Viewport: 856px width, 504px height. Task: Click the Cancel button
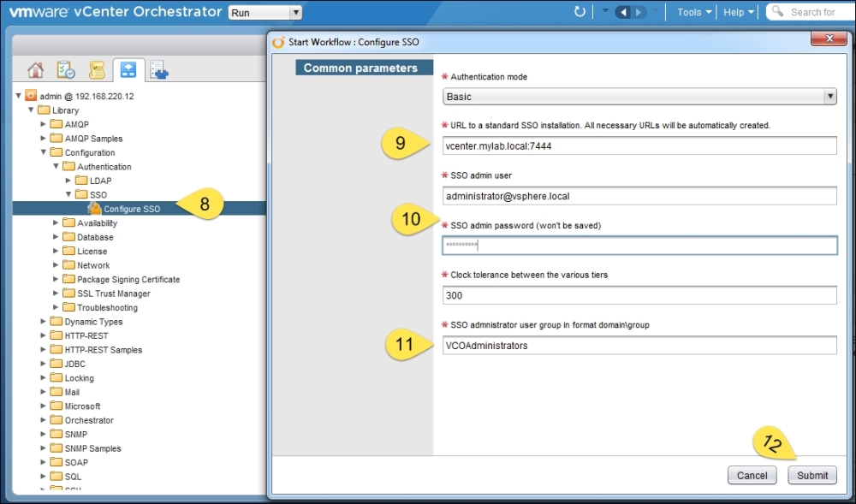752,475
